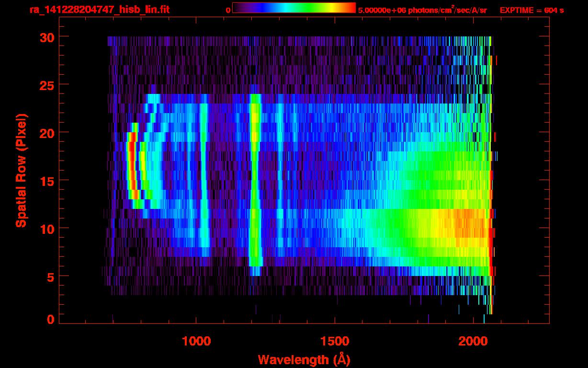
Task: Click the 25 spatial row tick label
Action: tap(47, 85)
